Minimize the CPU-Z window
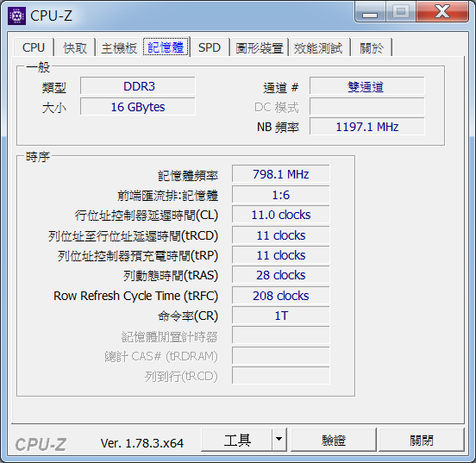476x463 pixels. pos(370,12)
